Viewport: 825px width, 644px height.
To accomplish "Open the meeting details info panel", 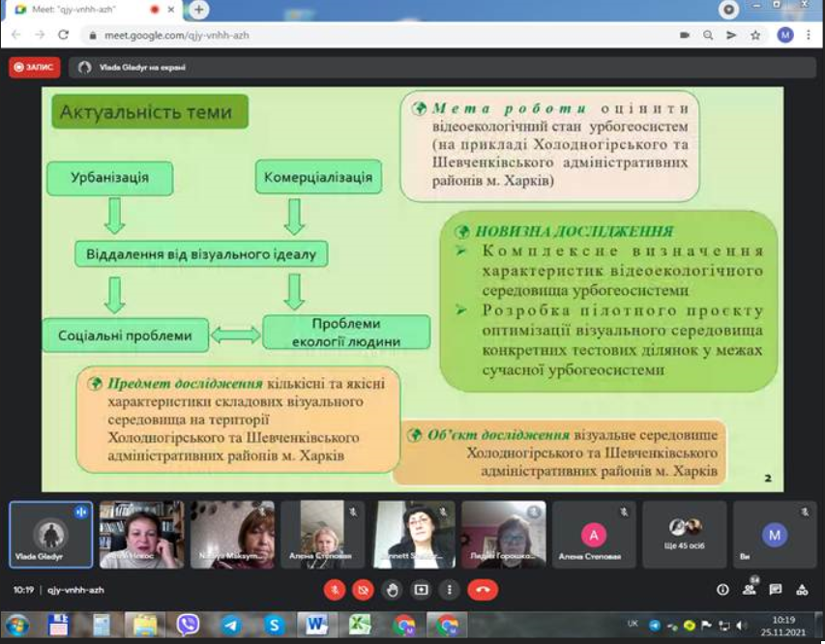I will (723, 589).
